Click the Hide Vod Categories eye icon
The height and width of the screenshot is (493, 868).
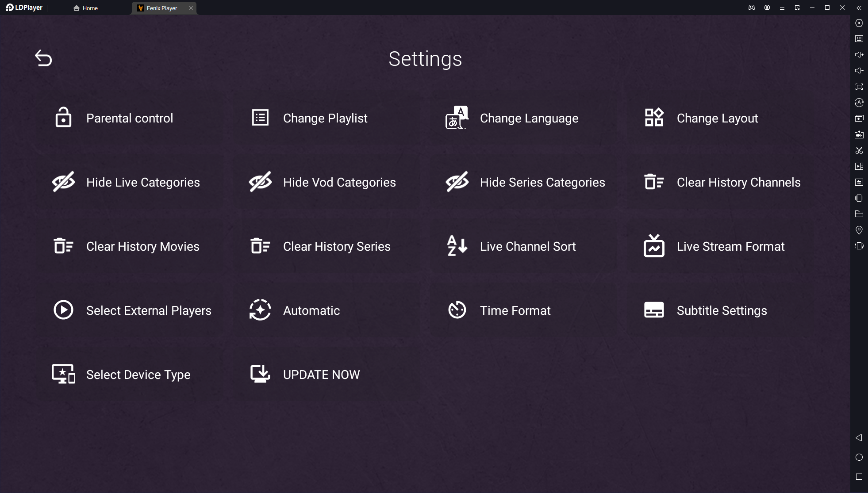click(260, 182)
